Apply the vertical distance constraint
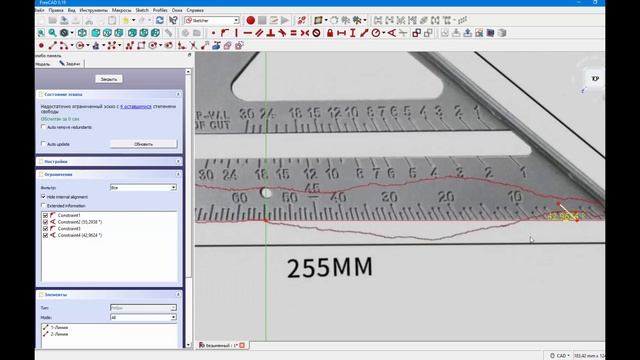The height and width of the screenshot is (360, 640). [x=353, y=33]
